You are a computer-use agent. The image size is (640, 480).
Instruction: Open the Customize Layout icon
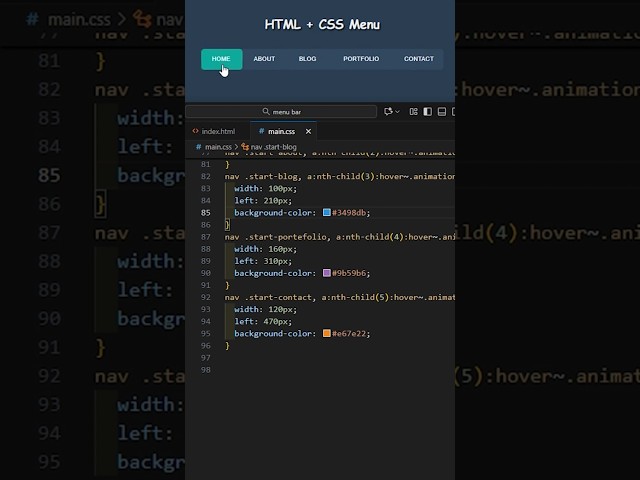pos(413,111)
